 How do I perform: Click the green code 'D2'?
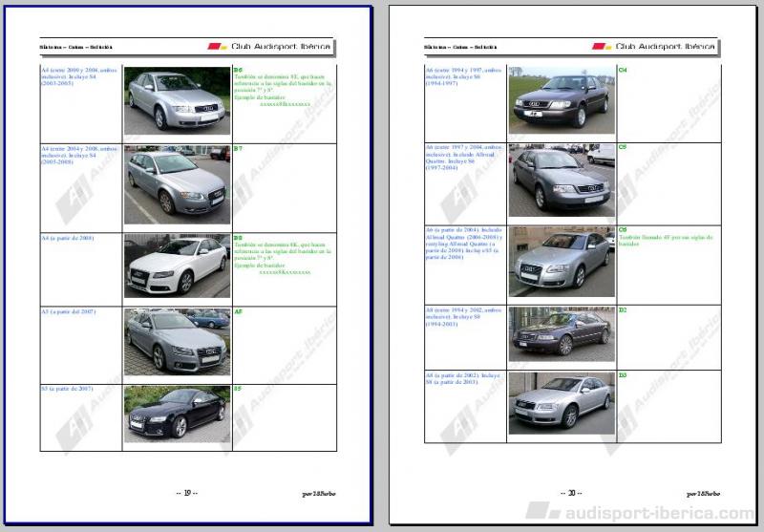(623, 310)
